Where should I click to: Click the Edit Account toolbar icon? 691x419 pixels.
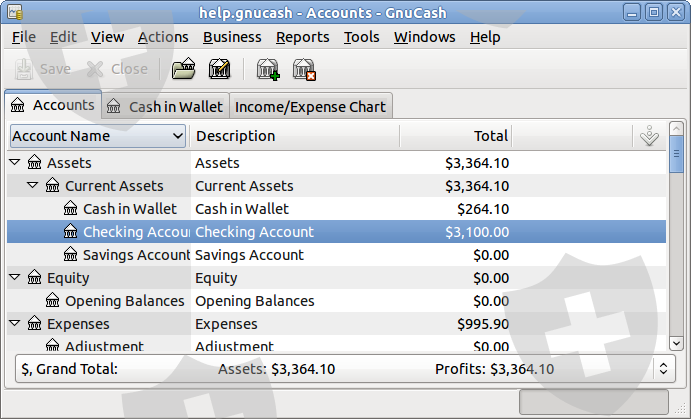[x=219, y=69]
